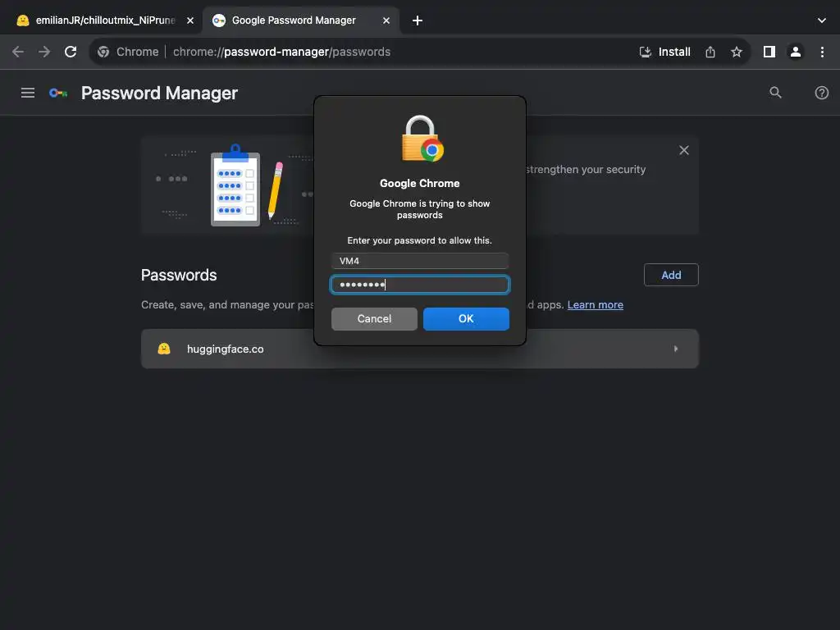Click 'Enter your password to allow this.' text
Screen dimensions: 840x630
click(419, 240)
